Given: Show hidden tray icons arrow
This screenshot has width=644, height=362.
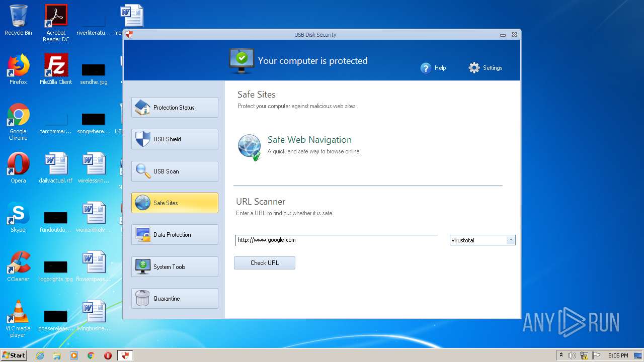Looking at the screenshot, I should (561, 355).
